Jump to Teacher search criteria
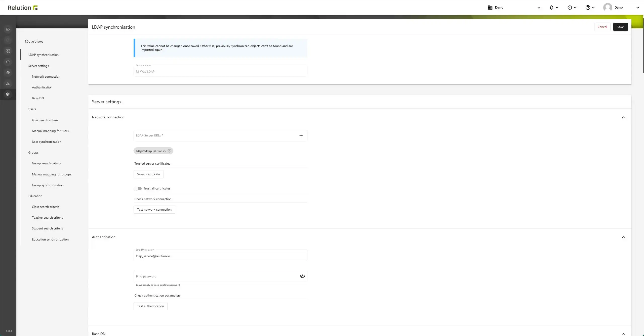Screen dimensions: 644x336 point(47,218)
